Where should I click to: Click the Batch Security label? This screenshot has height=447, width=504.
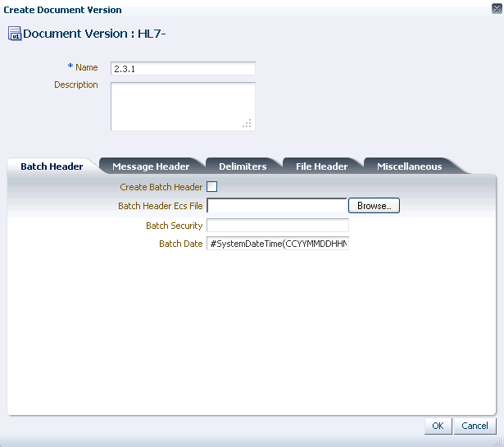point(175,226)
